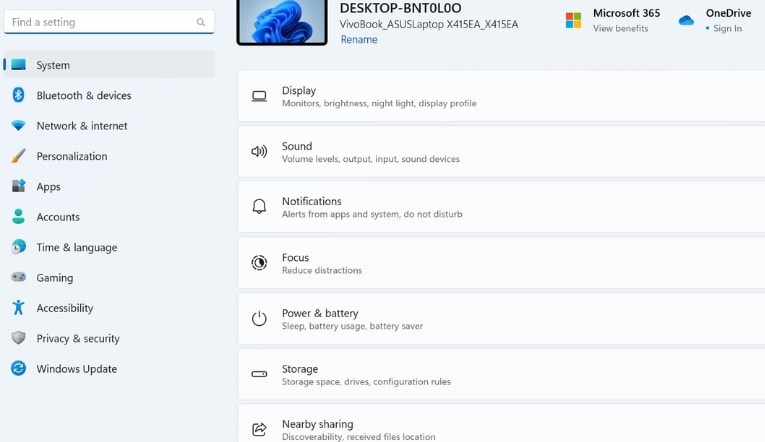This screenshot has width=765, height=442.
Task: Open Nearby sharing settings
Action: point(501,423)
